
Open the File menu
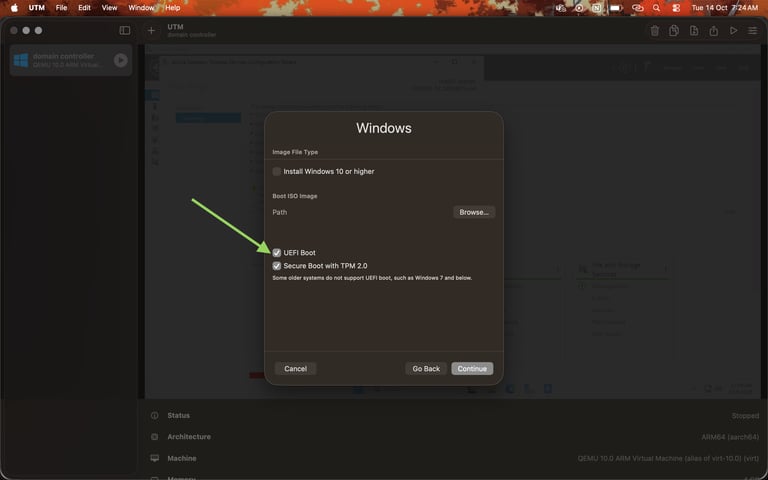61,8
